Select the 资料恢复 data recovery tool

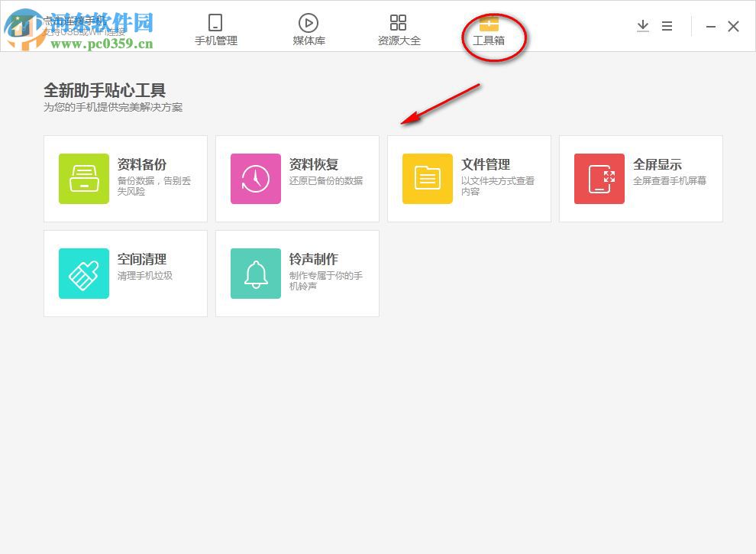pos(255,179)
